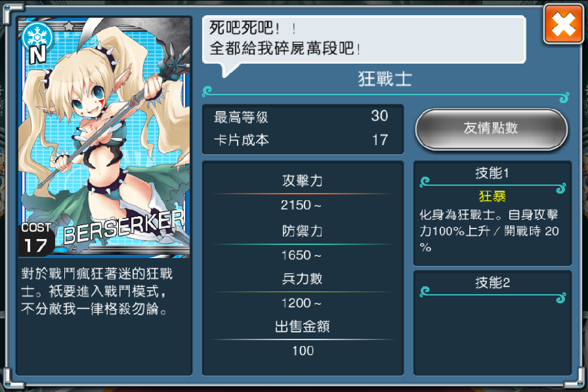
Task: Tap the 卡片成本 row
Action: [x=301, y=140]
